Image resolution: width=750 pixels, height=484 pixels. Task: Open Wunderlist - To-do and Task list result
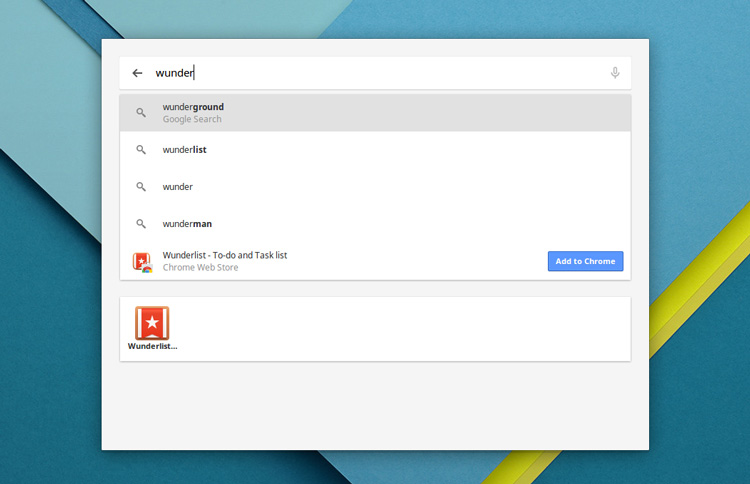tap(225, 255)
